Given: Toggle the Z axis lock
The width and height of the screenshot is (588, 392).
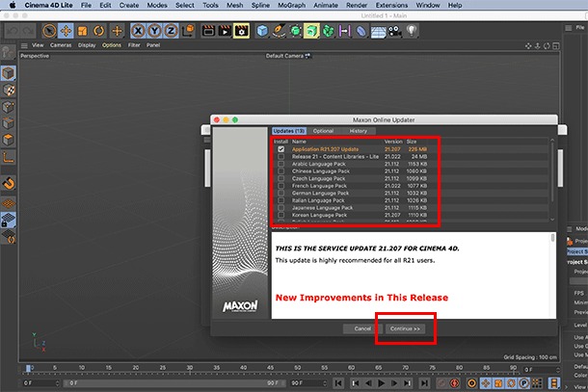Looking at the screenshot, I should pos(171,31).
